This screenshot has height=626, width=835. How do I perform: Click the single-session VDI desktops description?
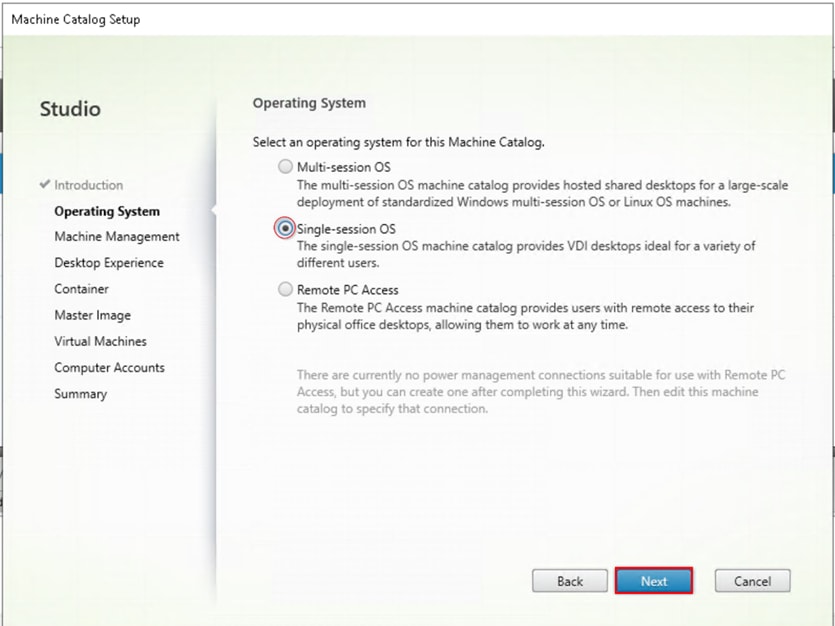526,254
